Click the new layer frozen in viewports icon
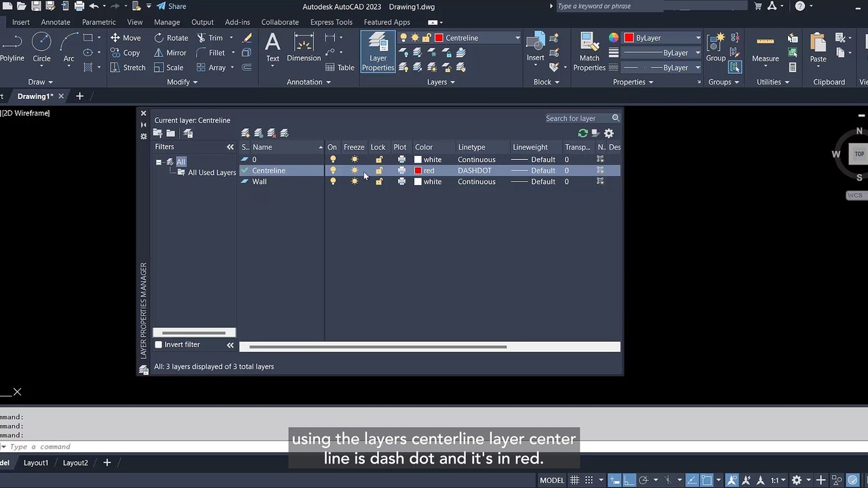Viewport: 868px width, 488px height. point(258,134)
